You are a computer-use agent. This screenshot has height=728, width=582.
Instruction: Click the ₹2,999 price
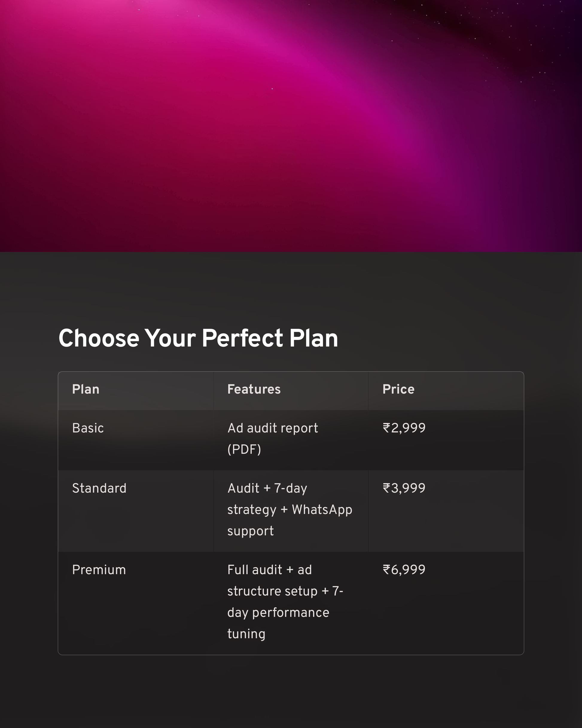pyautogui.click(x=404, y=428)
